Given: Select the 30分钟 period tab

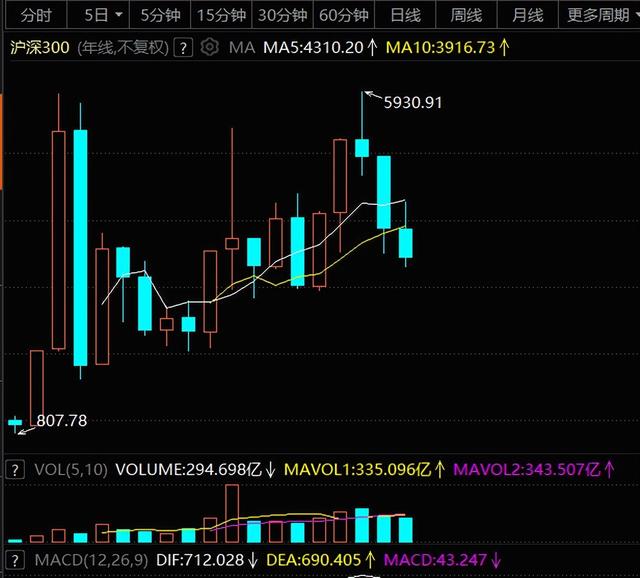Looking at the screenshot, I should coord(282,15).
